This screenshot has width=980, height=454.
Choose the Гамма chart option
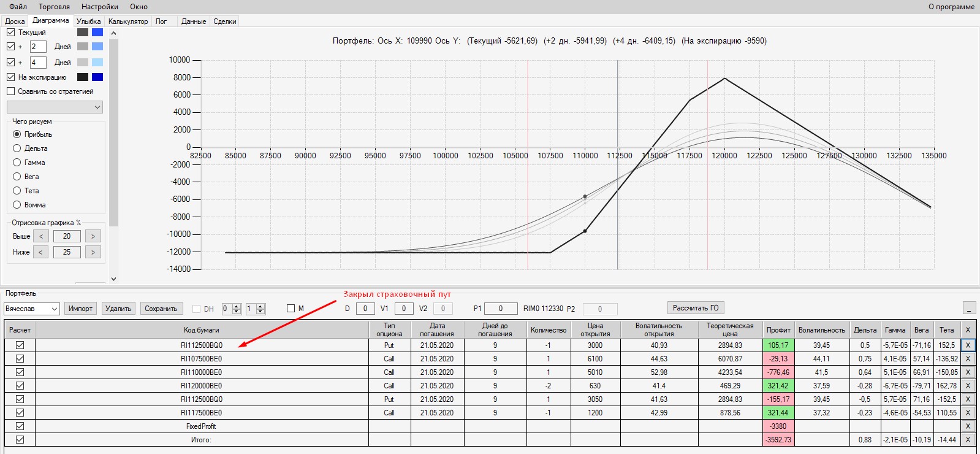(17, 163)
